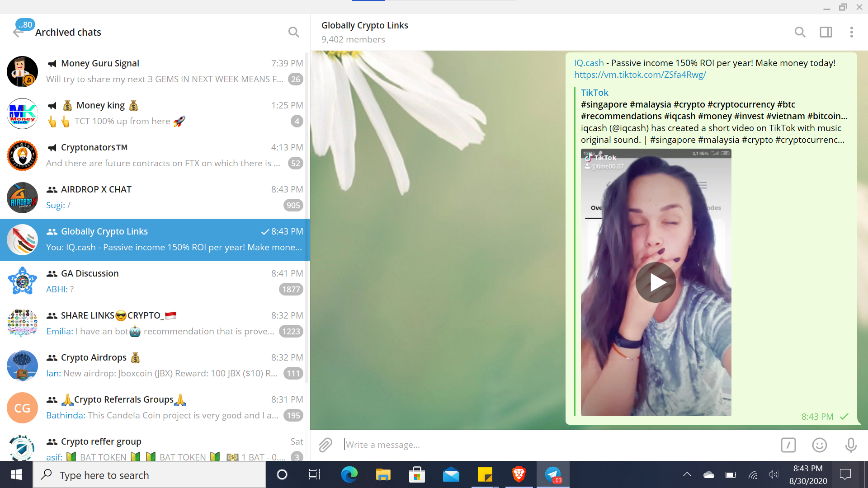Click the Telegram taskbar icon

click(553, 474)
